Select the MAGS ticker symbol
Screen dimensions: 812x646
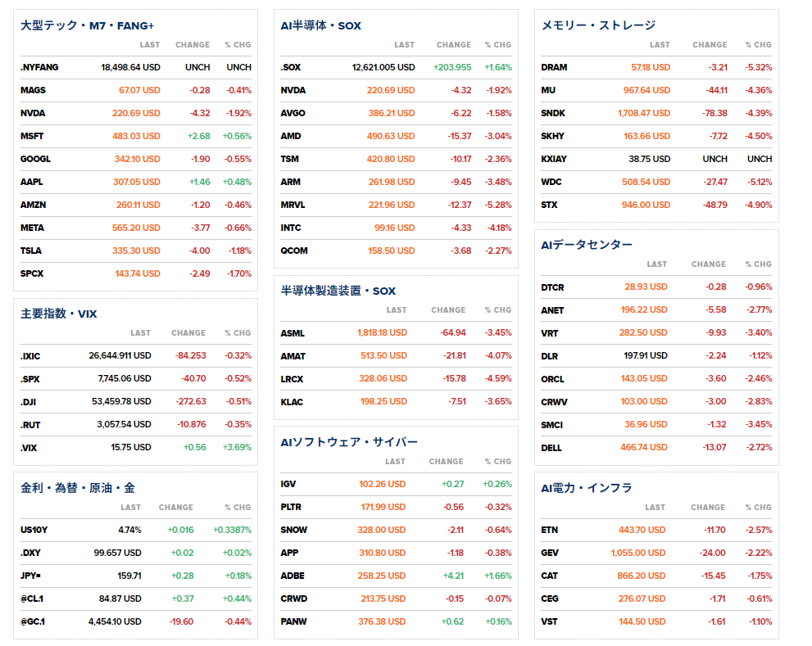tap(33, 90)
